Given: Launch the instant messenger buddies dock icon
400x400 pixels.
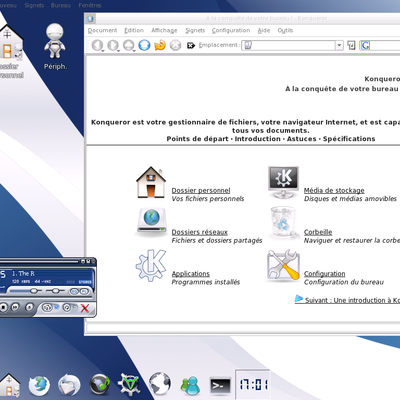Looking at the screenshot, I should pyautogui.click(x=191, y=386).
